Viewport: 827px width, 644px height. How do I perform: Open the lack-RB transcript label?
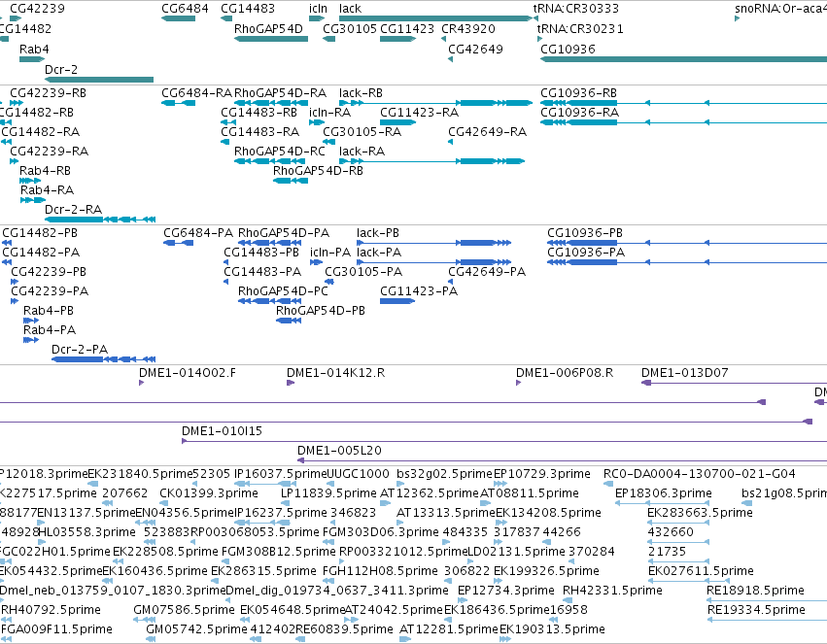pyautogui.click(x=361, y=93)
